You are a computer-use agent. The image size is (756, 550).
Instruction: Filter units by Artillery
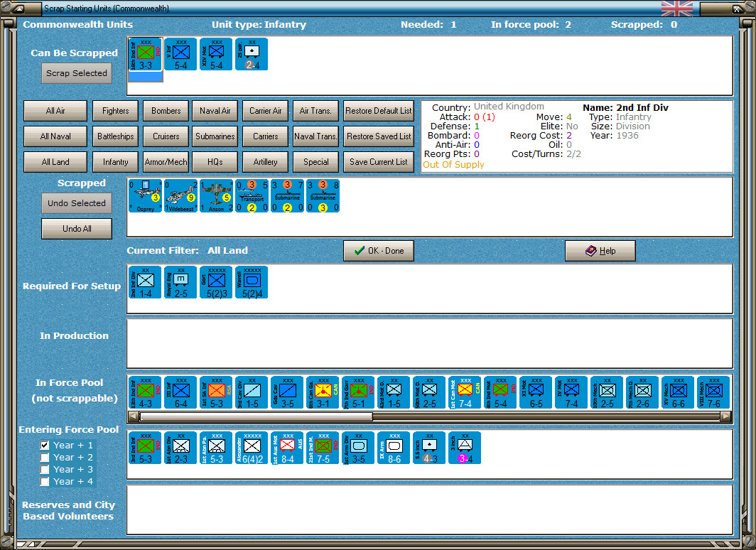pos(266,162)
